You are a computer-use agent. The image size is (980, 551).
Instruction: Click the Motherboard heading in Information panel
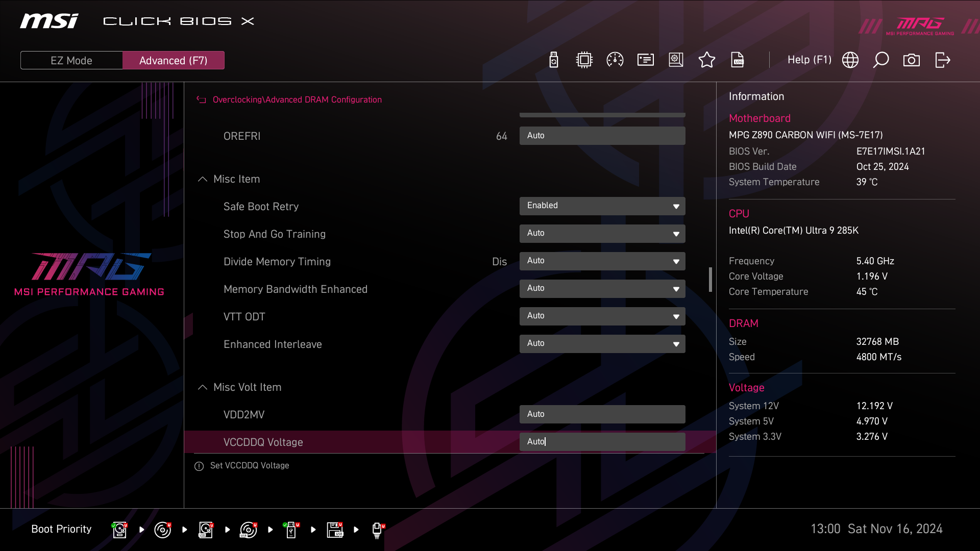(x=759, y=118)
